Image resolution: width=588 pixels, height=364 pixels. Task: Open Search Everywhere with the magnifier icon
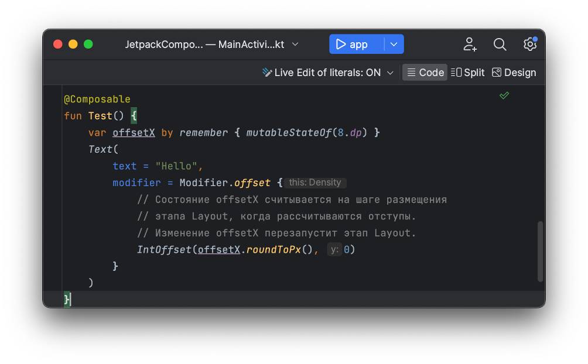[x=500, y=44]
